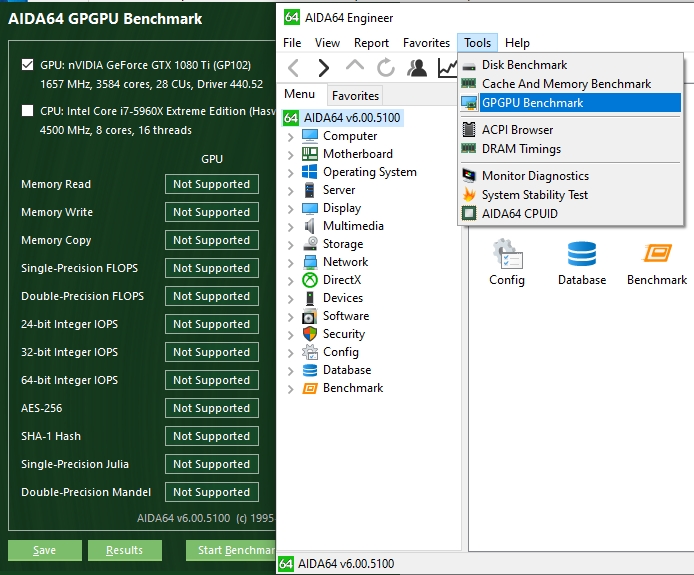
Task: Click the Forward navigation arrow in toolbar
Action: point(324,68)
